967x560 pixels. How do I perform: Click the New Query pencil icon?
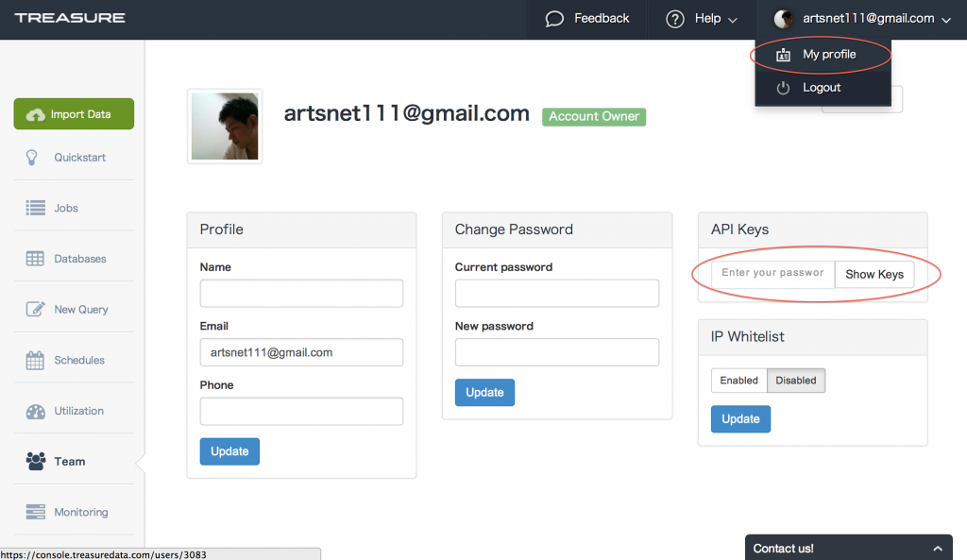[x=36, y=309]
